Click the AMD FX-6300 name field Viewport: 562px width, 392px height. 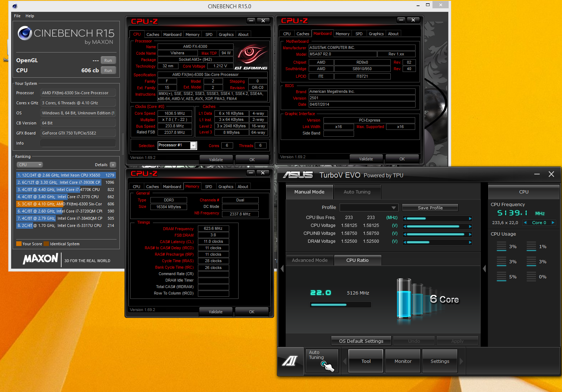click(x=195, y=46)
